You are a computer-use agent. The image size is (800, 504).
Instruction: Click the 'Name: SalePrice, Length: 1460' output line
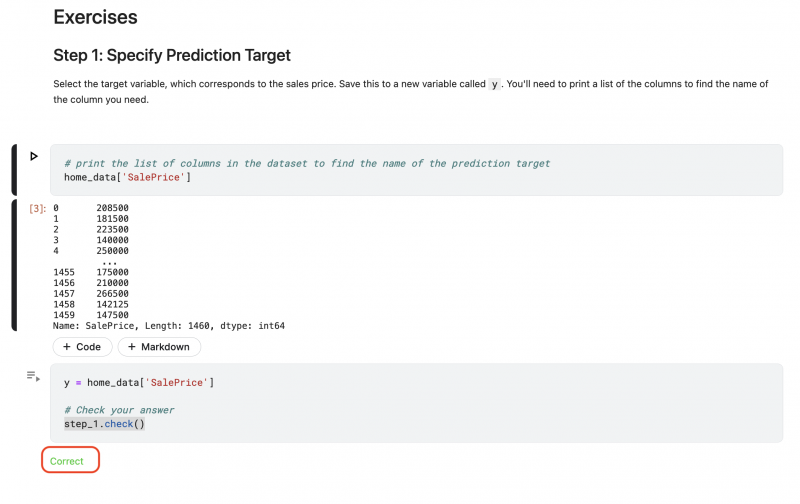[x=169, y=325]
